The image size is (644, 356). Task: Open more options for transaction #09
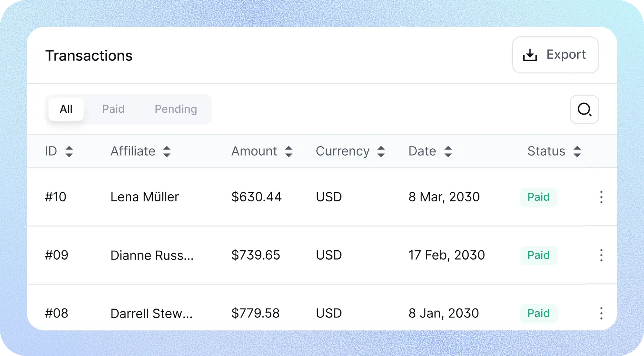601,255
